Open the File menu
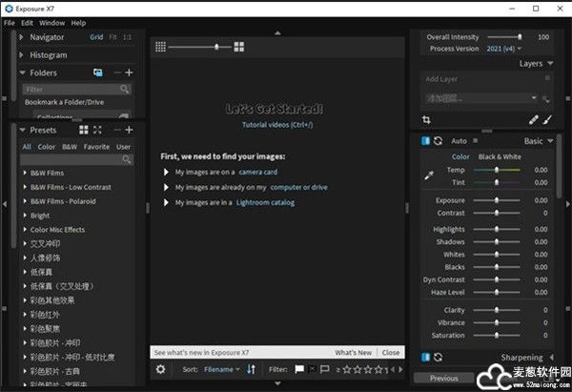The height and width of the screenshot is (392, 572). click(x=10, y=23)
